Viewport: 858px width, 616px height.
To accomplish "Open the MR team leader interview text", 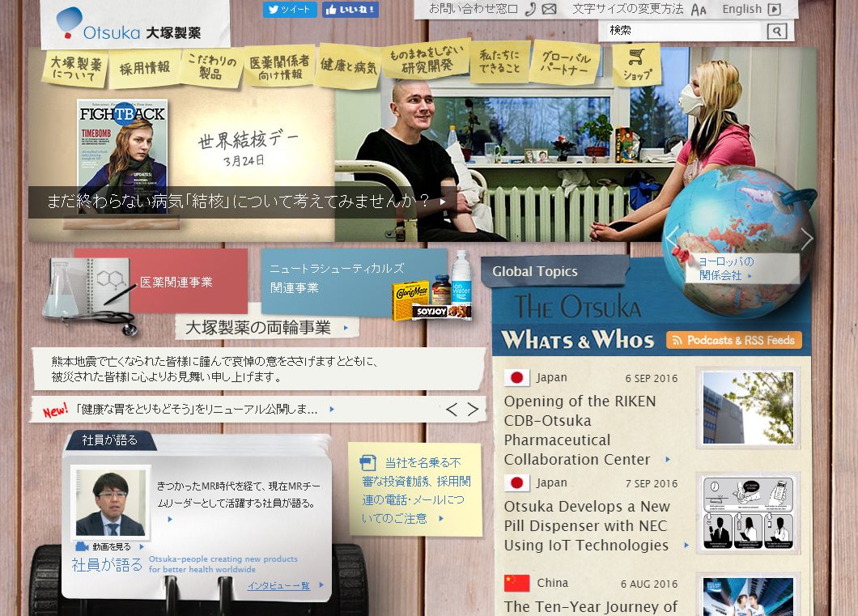I will (239, 495).
